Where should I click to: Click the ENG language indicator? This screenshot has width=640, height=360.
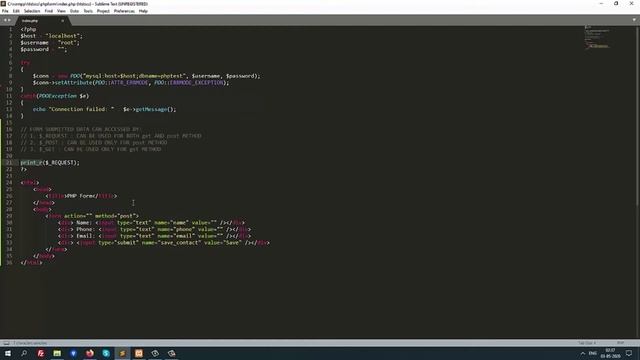click(x=593, y=353)
